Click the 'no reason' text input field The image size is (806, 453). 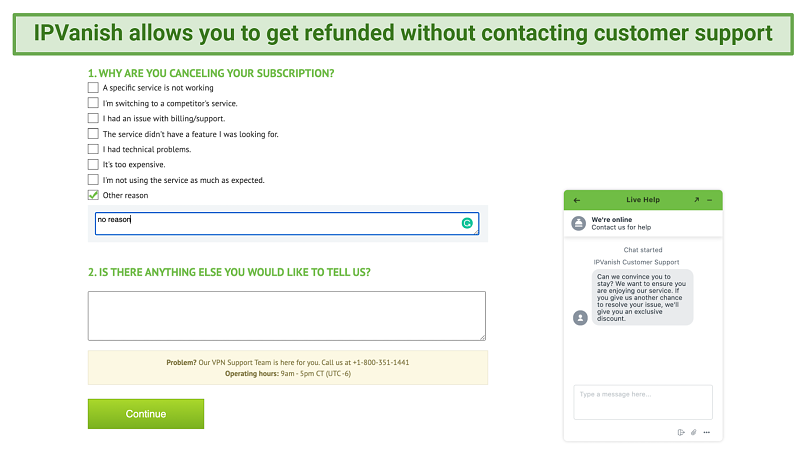pyautogui.click(x=287, y=224)
